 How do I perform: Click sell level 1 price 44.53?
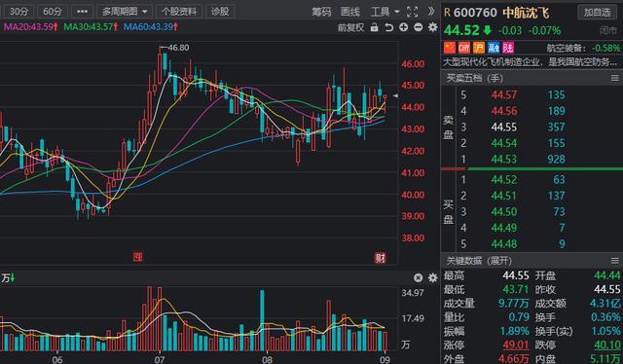point(504,160)
